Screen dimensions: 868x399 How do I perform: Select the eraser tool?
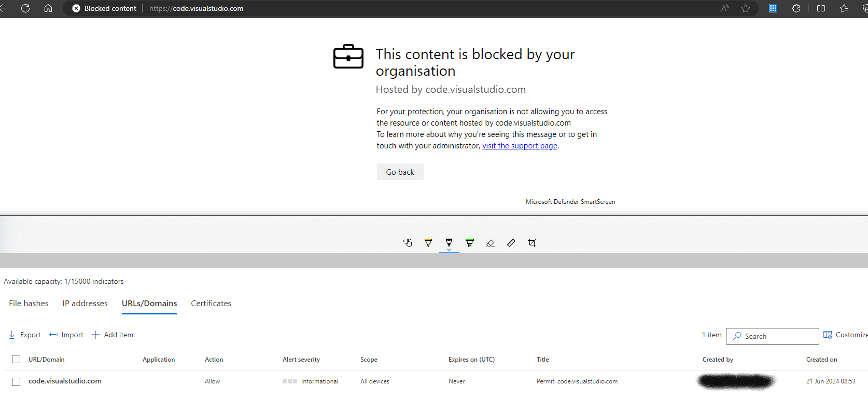coord(491,243)
